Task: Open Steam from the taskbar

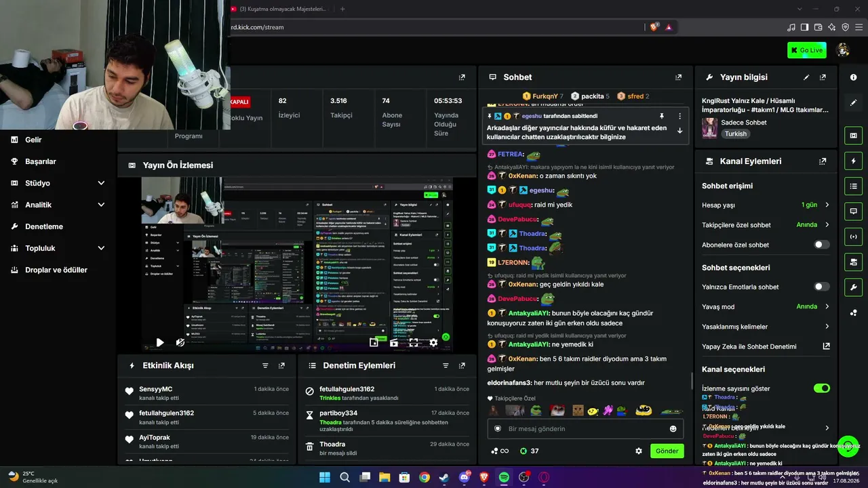Action: pyautogui.click(x=444, y=477)
